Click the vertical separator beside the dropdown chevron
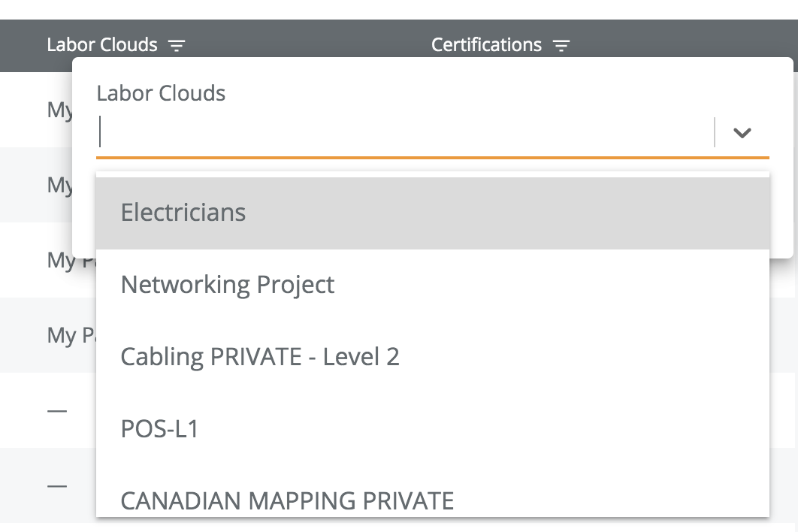 [715, 133]
